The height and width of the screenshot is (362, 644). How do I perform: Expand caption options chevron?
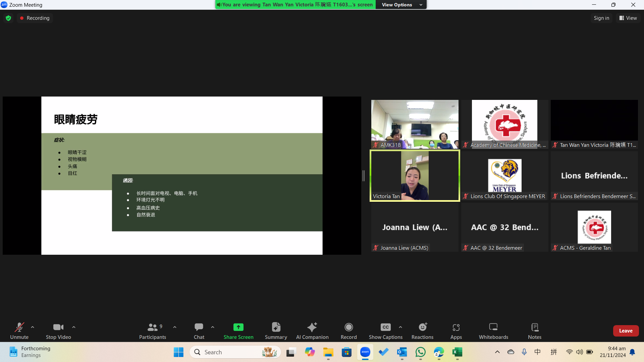(400, 327)
